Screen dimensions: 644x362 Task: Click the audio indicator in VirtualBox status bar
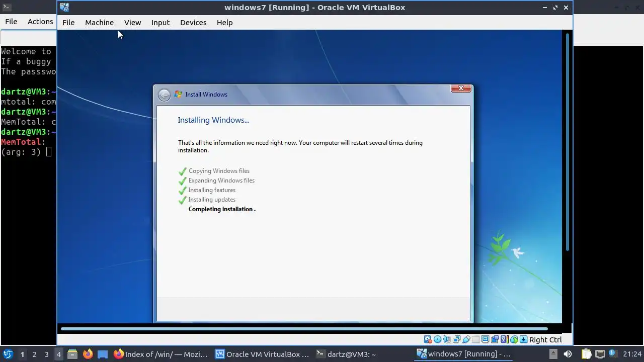pos(447,339)
